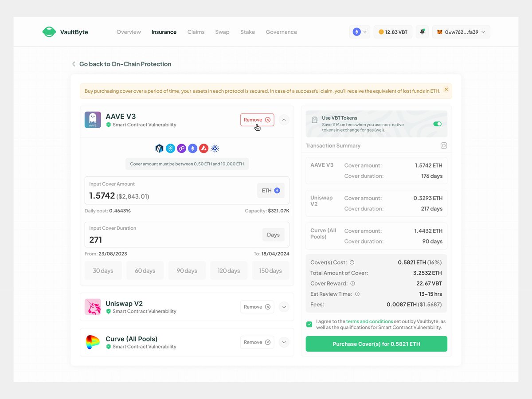Image resolution: width=532 pixels, height=399 pixels.
Task: Click the Uniswap V2 summary card
Action: tap(376, 203)
